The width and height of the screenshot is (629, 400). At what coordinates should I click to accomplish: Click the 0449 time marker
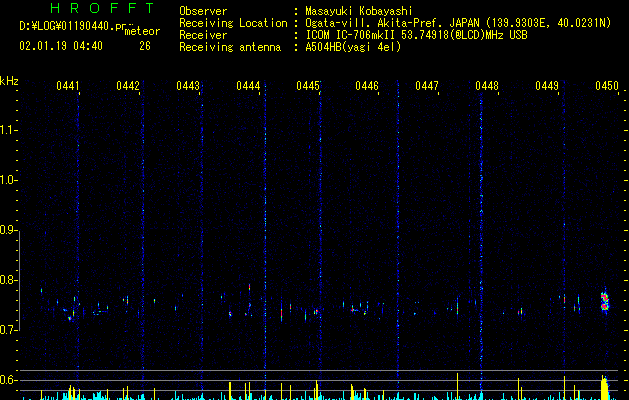pyautogui.click(x=547, y=85)
